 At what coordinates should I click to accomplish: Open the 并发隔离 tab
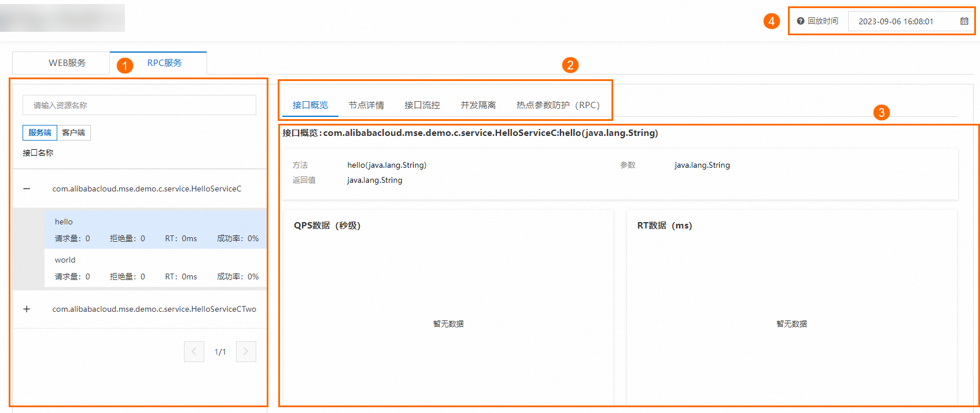478,105
